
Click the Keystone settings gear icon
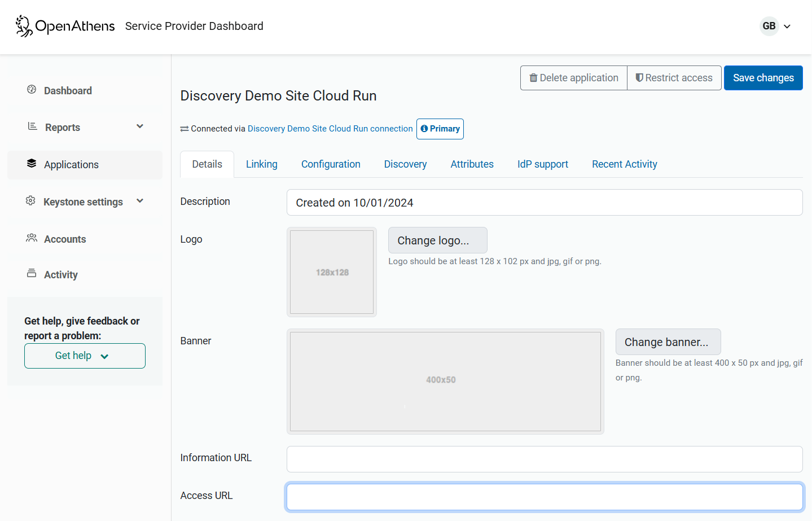[30, 201]
